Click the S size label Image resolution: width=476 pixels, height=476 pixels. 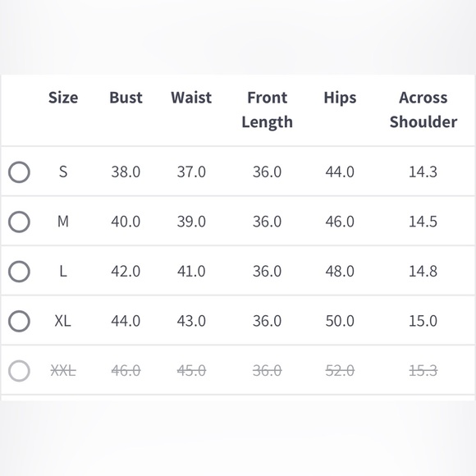[63, 172]
